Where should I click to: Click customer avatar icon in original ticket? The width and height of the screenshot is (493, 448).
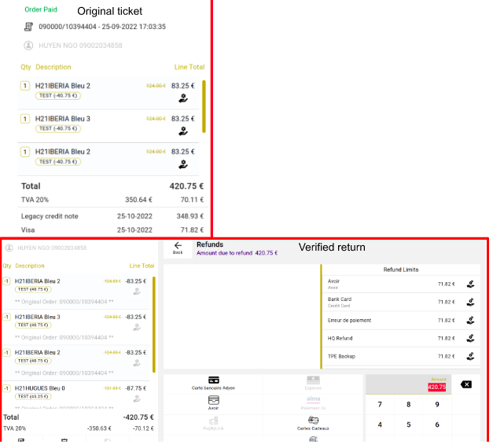pyautogui.click(x=28, y=46)
